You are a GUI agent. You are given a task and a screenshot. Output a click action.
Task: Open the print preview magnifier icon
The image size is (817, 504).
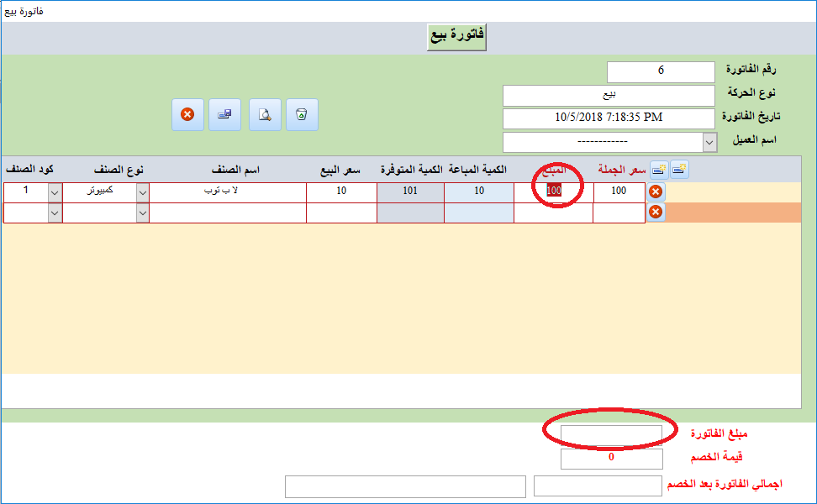265,114
